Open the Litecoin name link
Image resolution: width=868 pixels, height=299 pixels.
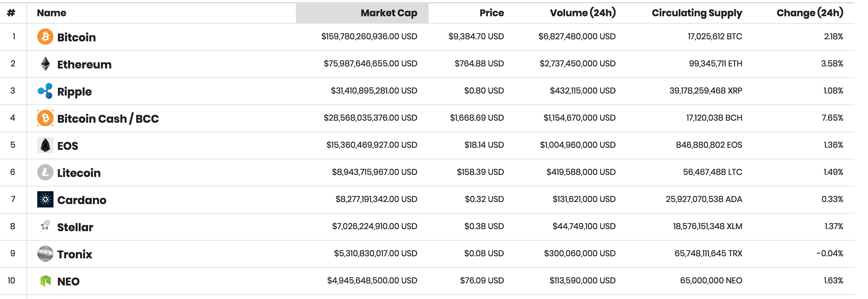[79, 173]
